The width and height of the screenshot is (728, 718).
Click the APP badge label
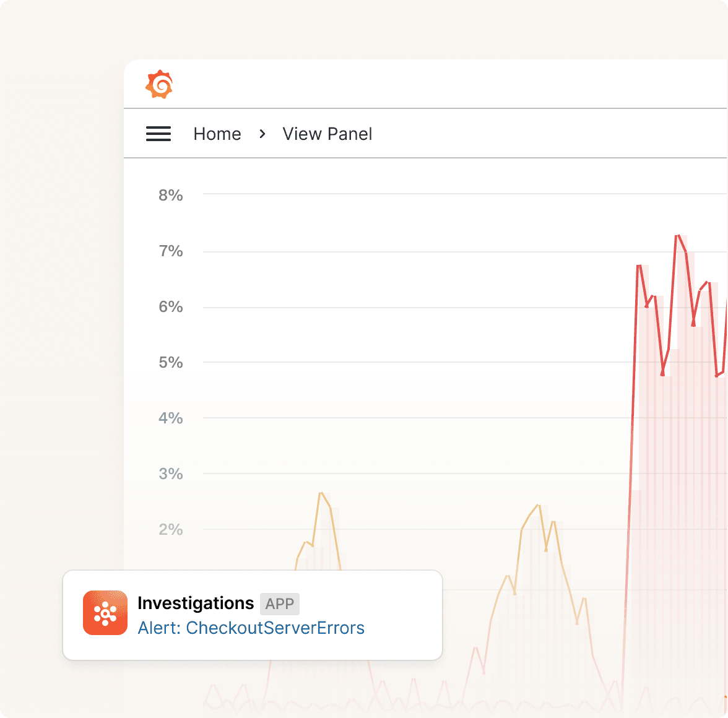point(280,604)
